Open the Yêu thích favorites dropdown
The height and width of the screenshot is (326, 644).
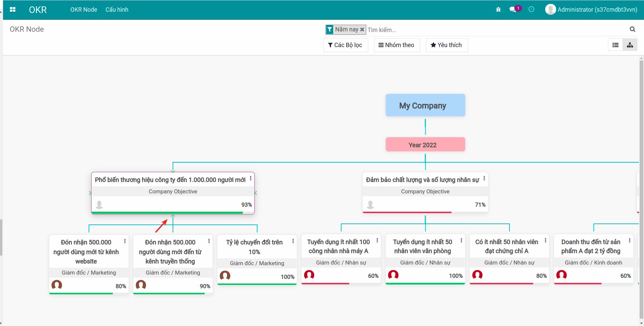point(446,45)
